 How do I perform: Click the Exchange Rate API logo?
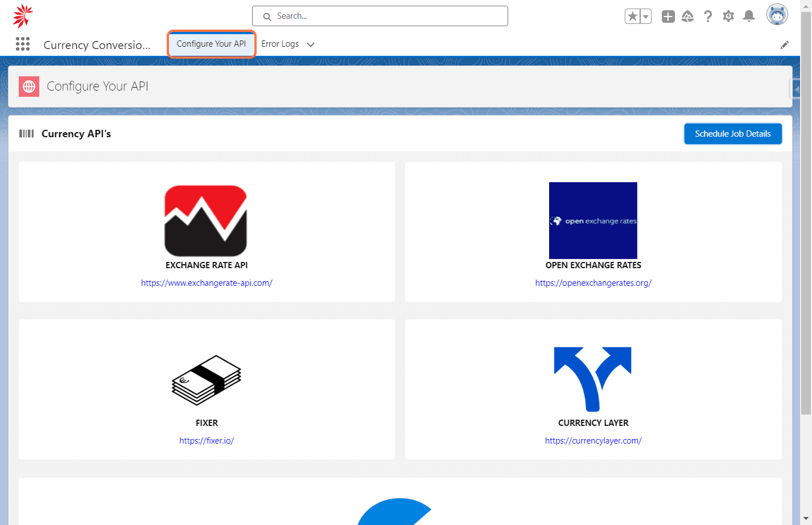tap(206, 221)
